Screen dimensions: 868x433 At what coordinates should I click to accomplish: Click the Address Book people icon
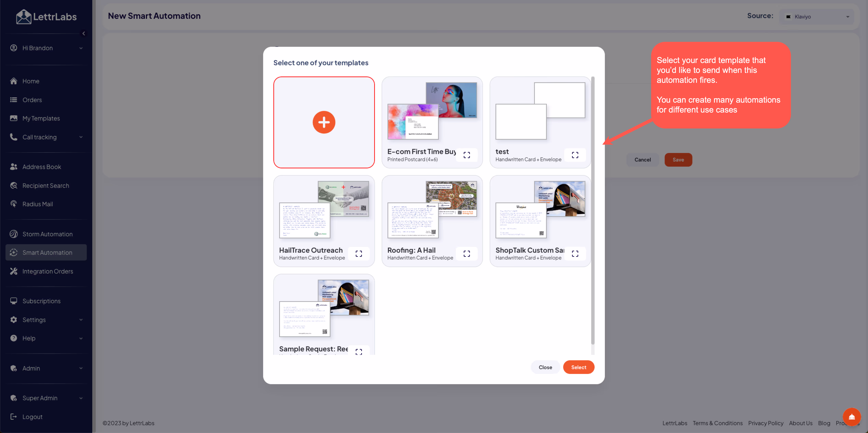click(13, 167)
